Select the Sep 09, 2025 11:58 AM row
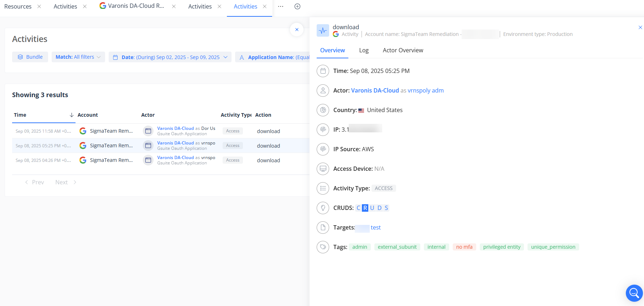 click(161, 131)
